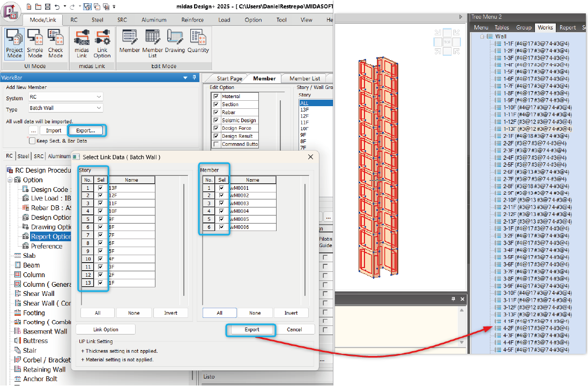The image size is (588, 386).
Task: Click the message panel scrollbar down arrow
Action: (462, 342)
